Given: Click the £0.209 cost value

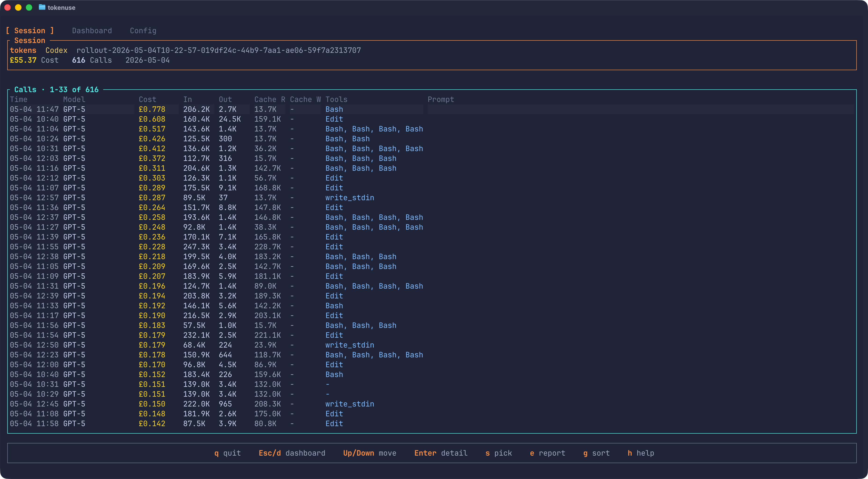Looking at the screenshot, I should pos(152,266).
